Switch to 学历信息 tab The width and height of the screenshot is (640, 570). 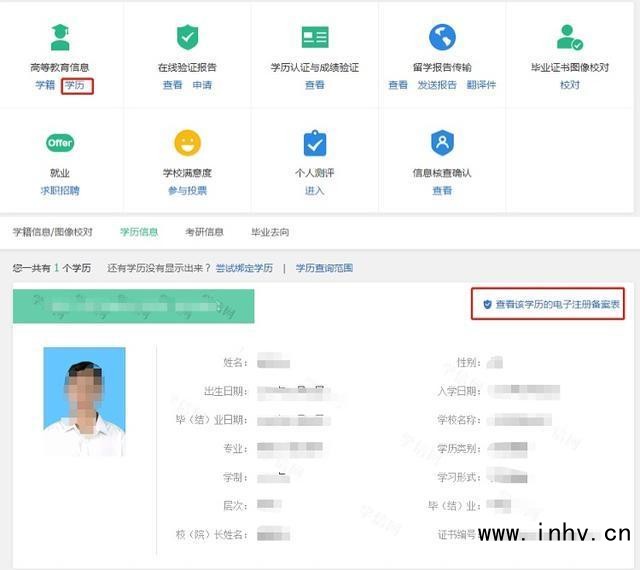139,232
